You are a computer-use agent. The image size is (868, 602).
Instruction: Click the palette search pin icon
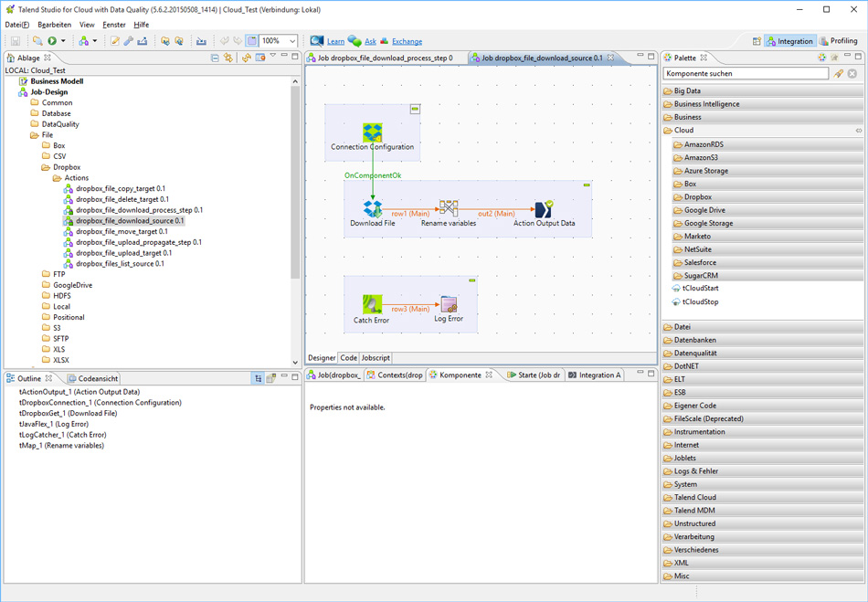point(839,74)
